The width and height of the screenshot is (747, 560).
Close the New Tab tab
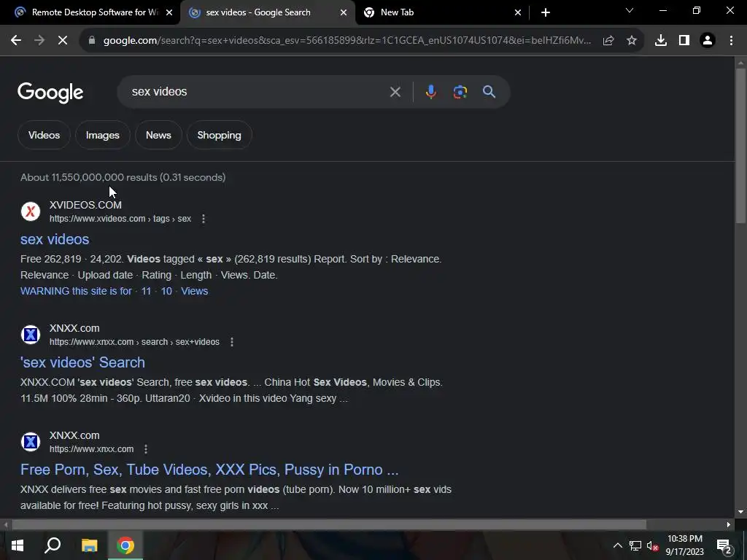pyautogui.click(x=518, y=12)
